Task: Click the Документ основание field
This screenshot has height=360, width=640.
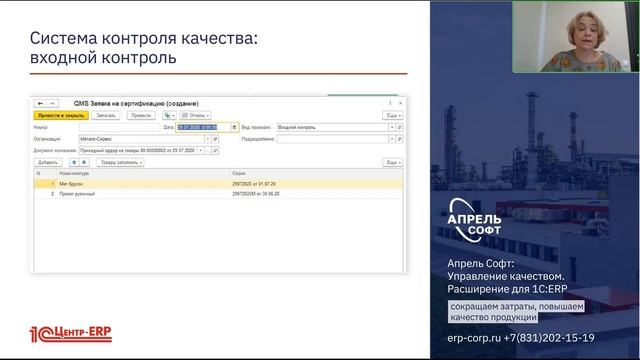Action: click(138, 151)
